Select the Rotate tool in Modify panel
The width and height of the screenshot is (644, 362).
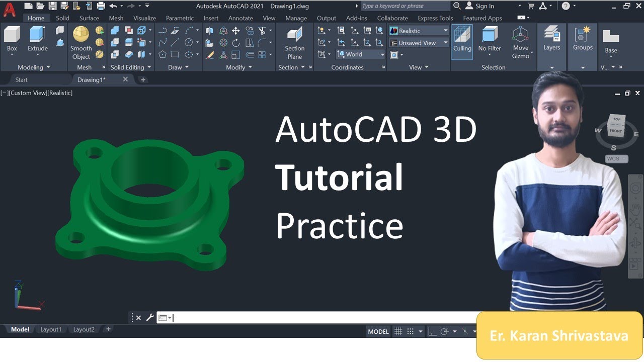[x=235, y=43]
